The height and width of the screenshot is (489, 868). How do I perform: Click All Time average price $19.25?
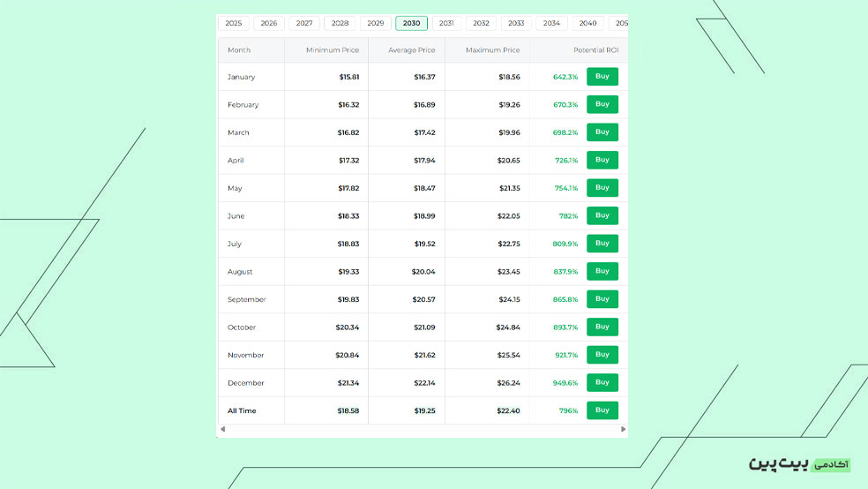coord(424,411)
